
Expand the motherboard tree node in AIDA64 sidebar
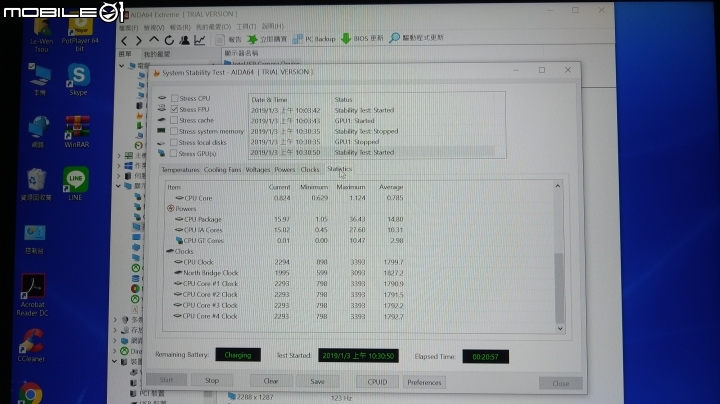point(119,156)
